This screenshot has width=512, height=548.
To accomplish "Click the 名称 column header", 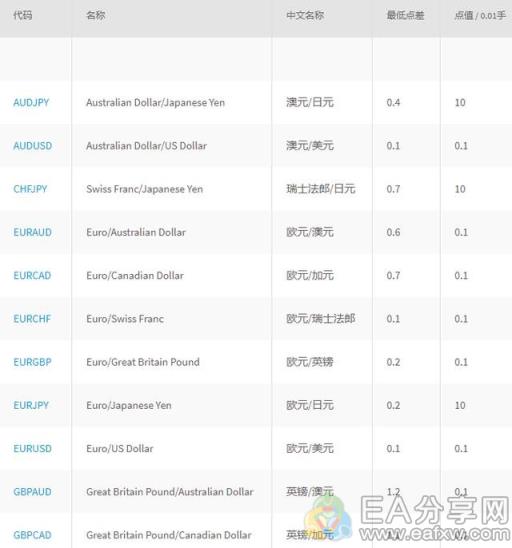I will pos(95,15).
